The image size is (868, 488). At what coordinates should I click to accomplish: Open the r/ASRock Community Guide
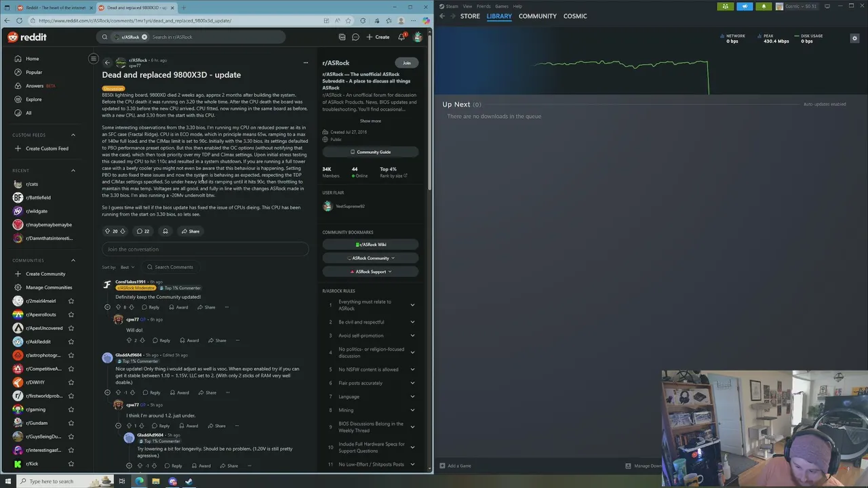click(371, 152)
